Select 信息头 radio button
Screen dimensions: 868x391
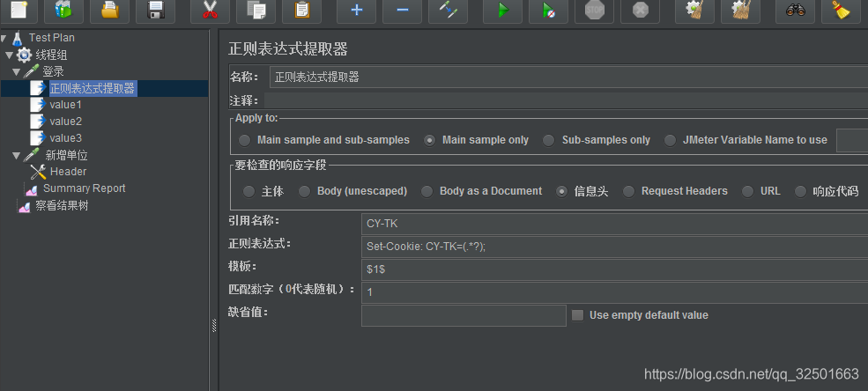[562, 191]
